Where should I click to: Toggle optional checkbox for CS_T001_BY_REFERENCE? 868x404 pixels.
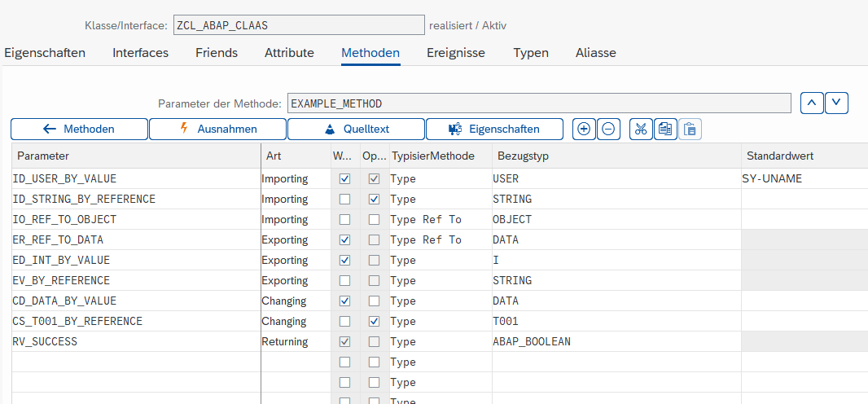pos(375,321)
